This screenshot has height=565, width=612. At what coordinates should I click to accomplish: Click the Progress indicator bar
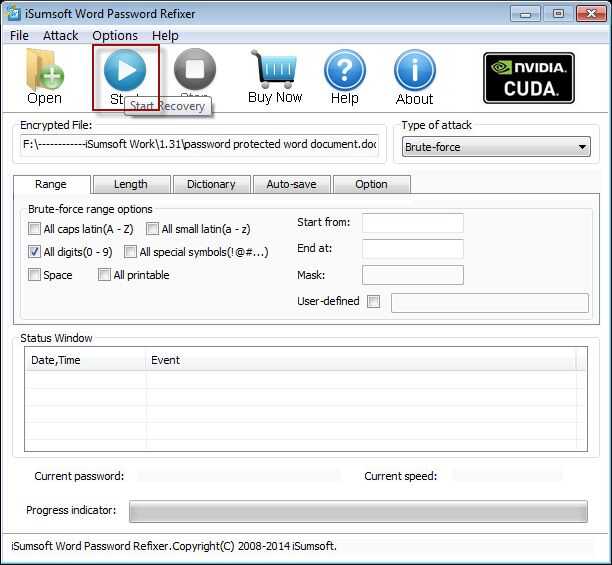click(x=358, y=511)
